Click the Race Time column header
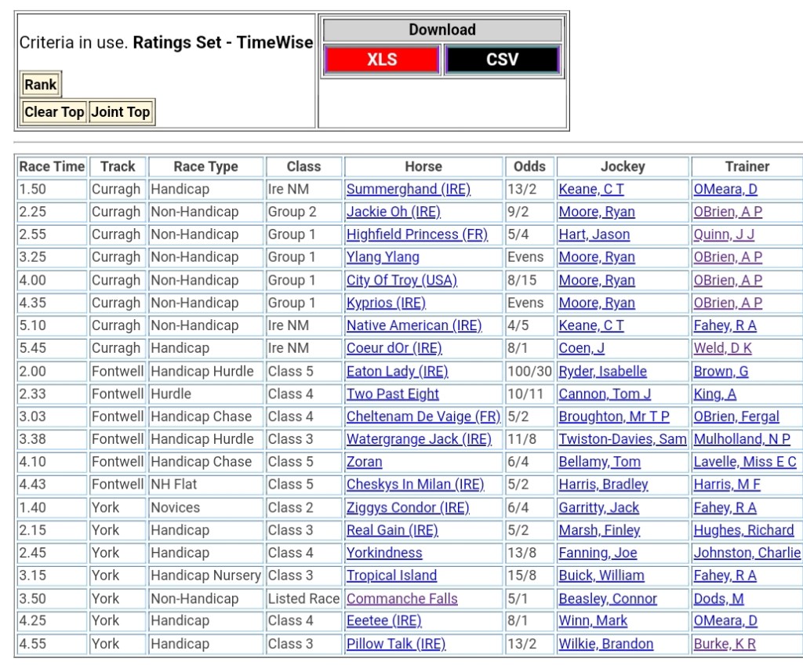Viewport: 803px width, 672px height. pyautogui.click(x=52, y=166)
